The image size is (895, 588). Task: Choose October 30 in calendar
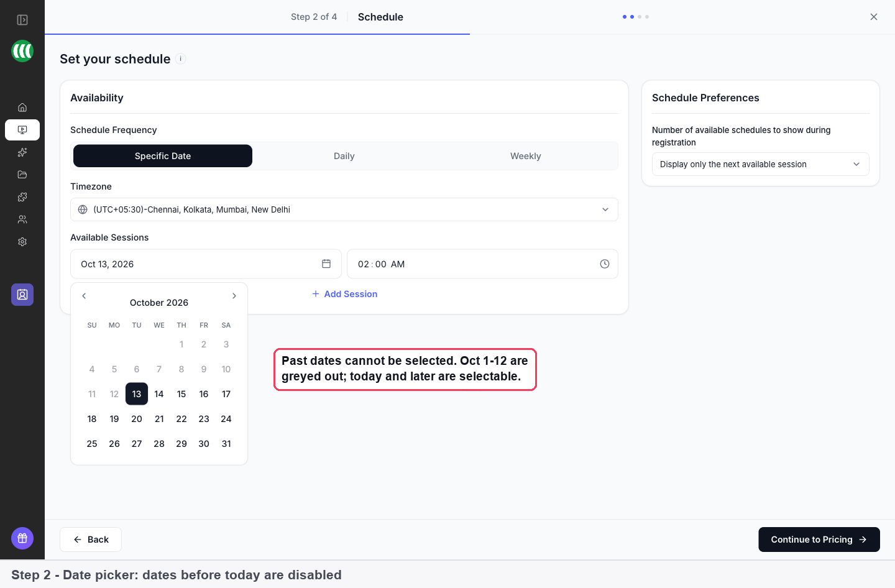coord(204,444)
